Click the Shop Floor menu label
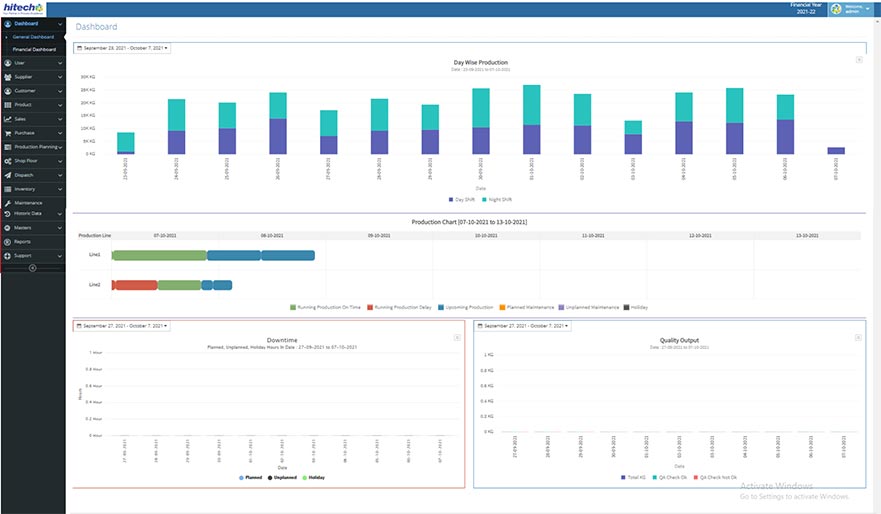The image size is (881, 514). 26,161
